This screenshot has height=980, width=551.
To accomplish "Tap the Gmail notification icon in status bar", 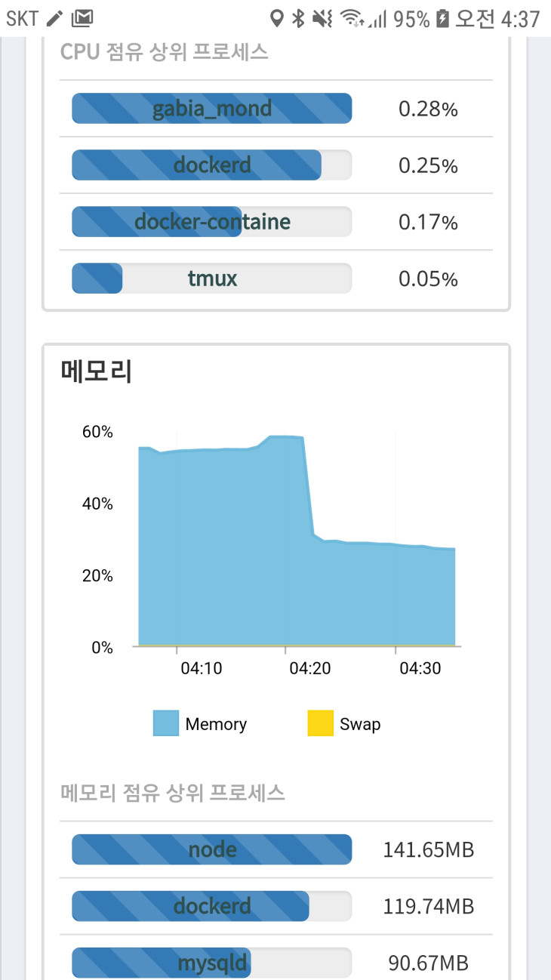I will (84, 18).
